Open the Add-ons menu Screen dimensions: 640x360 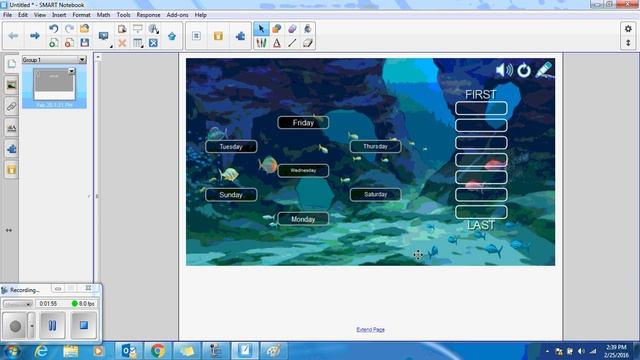(178, 15)
